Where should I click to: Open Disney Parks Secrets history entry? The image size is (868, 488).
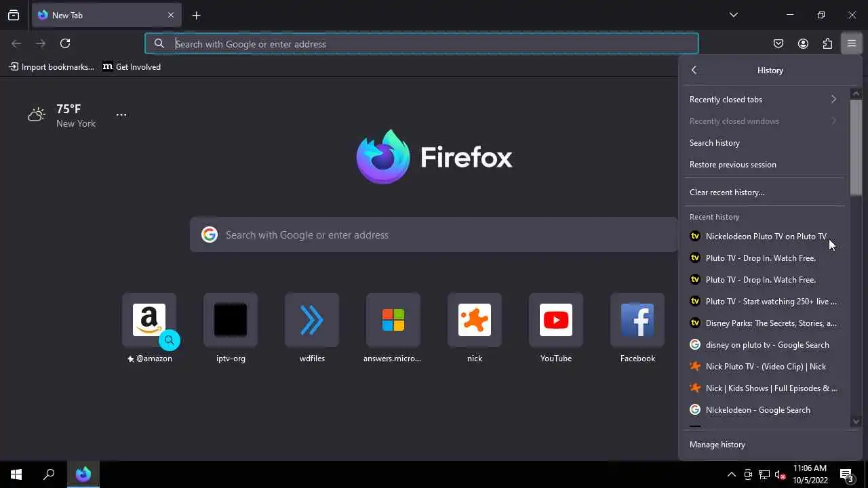coord(764,323)
